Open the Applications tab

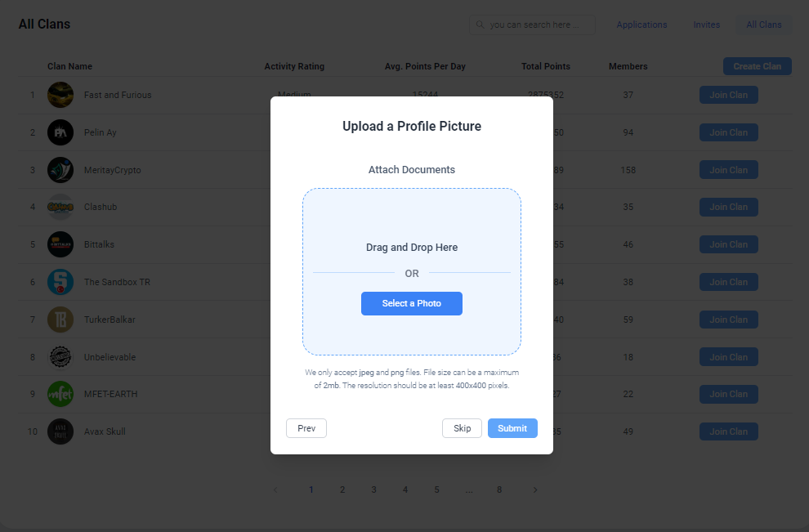(641, 25)
